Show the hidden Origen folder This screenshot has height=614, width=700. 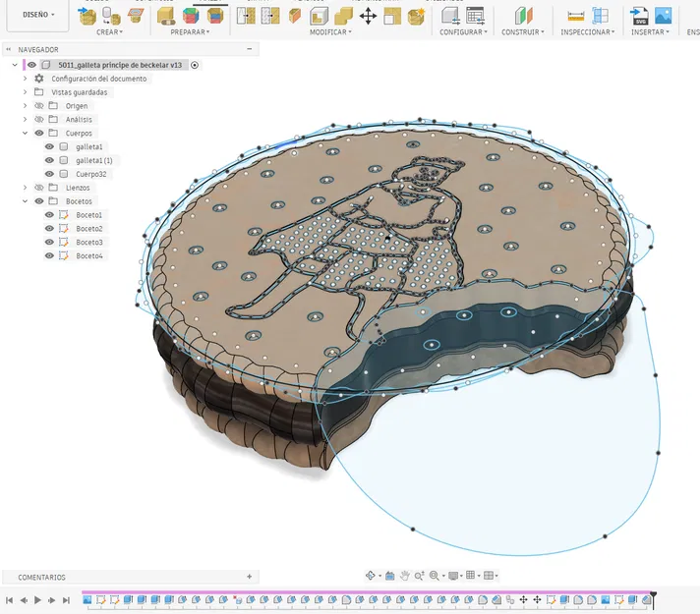[x=39, y=106]
